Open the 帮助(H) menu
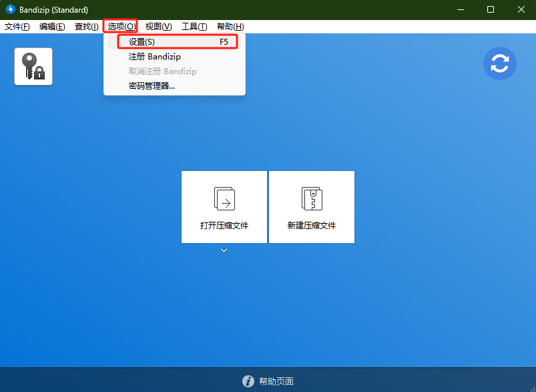The image size is (536, 392). tap(230, 27)
